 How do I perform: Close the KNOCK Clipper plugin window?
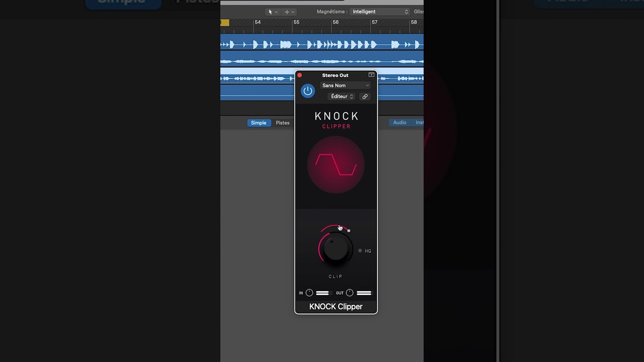pos(299,75)
